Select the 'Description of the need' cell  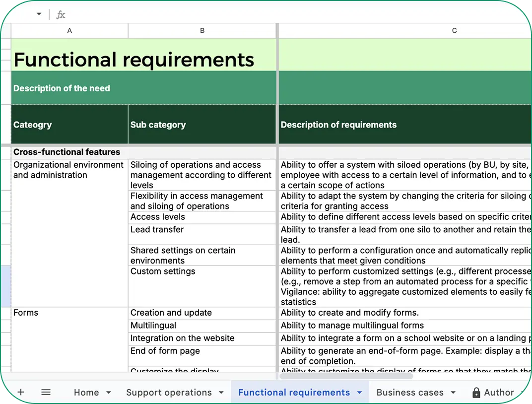coord(143,88)
